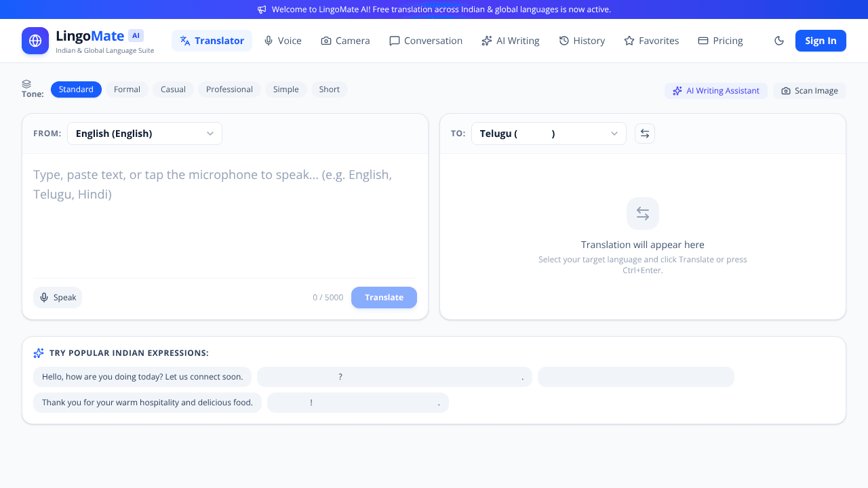Viewport: 868px width, 488px height.
Task: Select the Short tone
Action: [x=330, y=89]
